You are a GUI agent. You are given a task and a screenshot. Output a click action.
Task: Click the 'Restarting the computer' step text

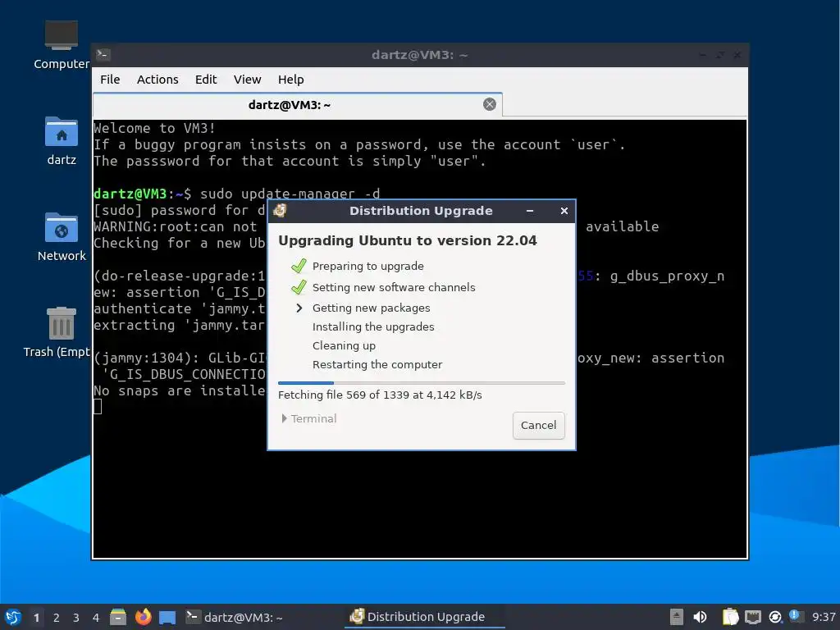coord(377,364)
